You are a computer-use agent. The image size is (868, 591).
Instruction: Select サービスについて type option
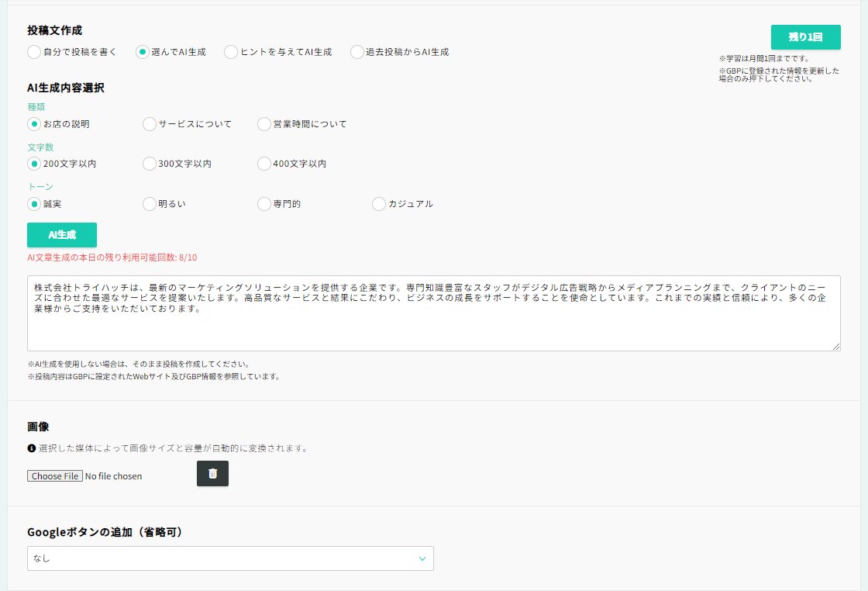point(149,124)
